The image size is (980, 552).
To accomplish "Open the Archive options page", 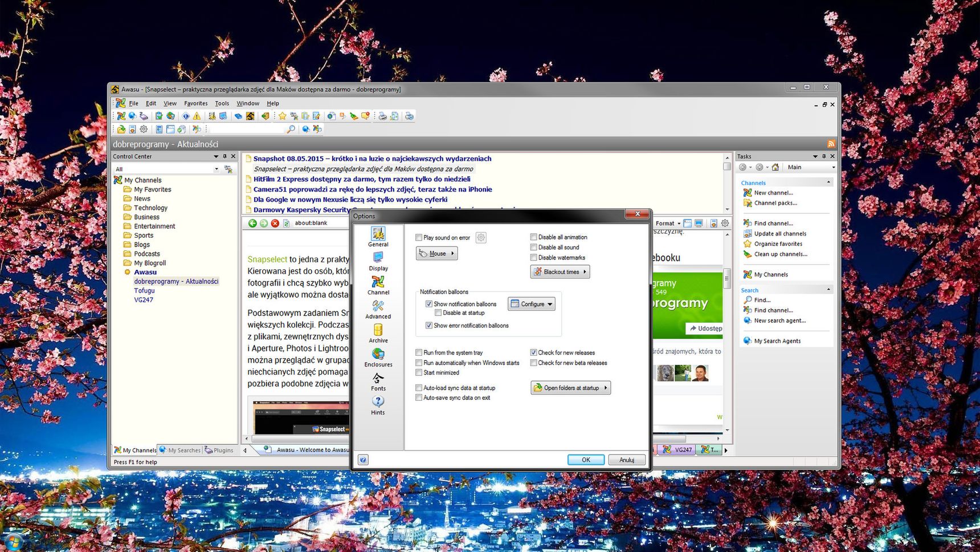I will (378, 333).
